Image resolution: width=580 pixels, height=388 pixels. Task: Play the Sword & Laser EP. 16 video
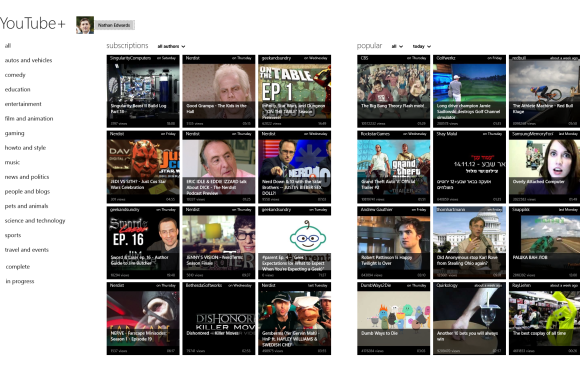pos(143,243)
